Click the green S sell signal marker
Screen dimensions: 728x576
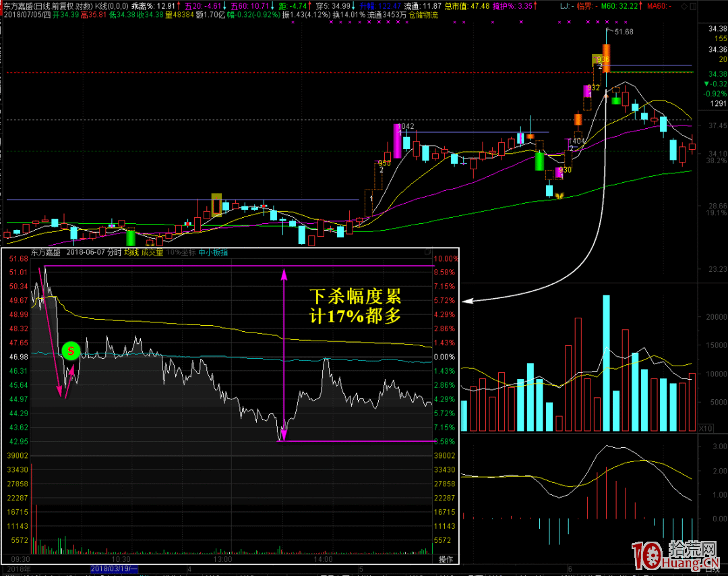[x=71, y=351]
